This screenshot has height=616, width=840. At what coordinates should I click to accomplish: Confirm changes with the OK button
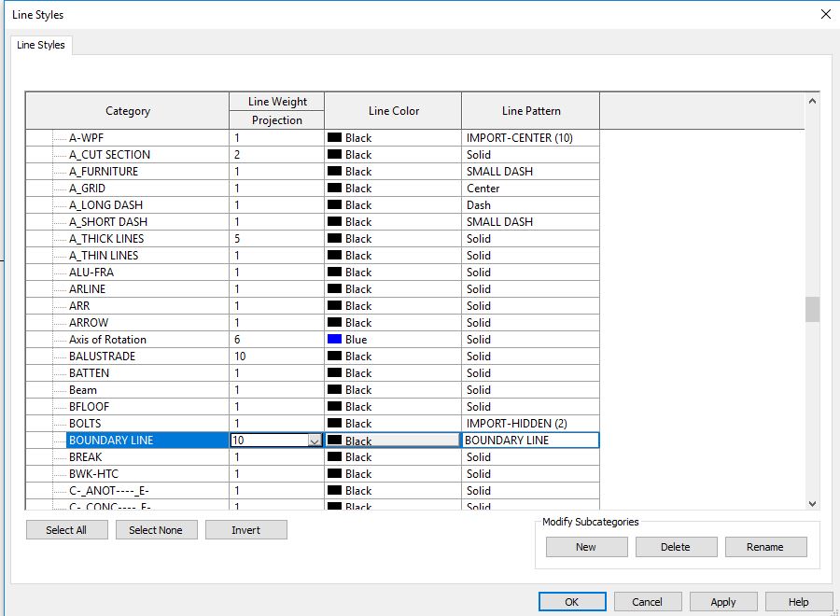click(571, 601)
